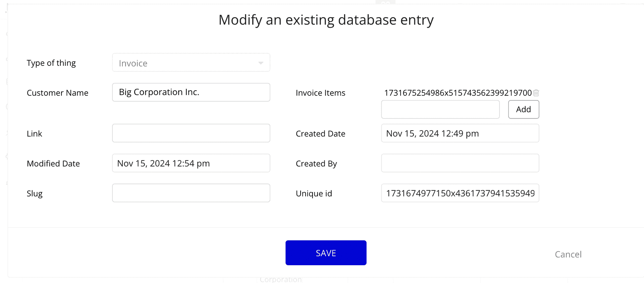Click the Unique id field

(x=460, y=193)
